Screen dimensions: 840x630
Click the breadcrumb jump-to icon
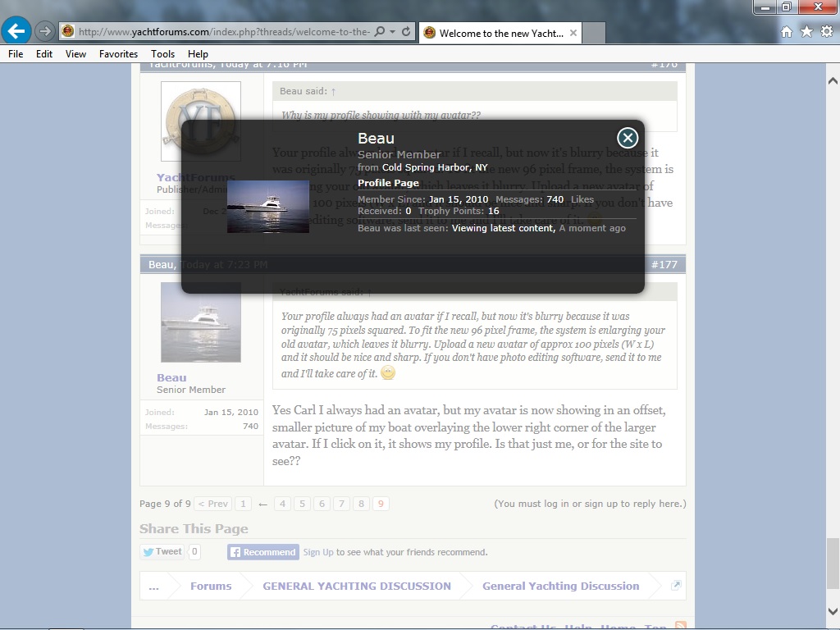[676, 586]
